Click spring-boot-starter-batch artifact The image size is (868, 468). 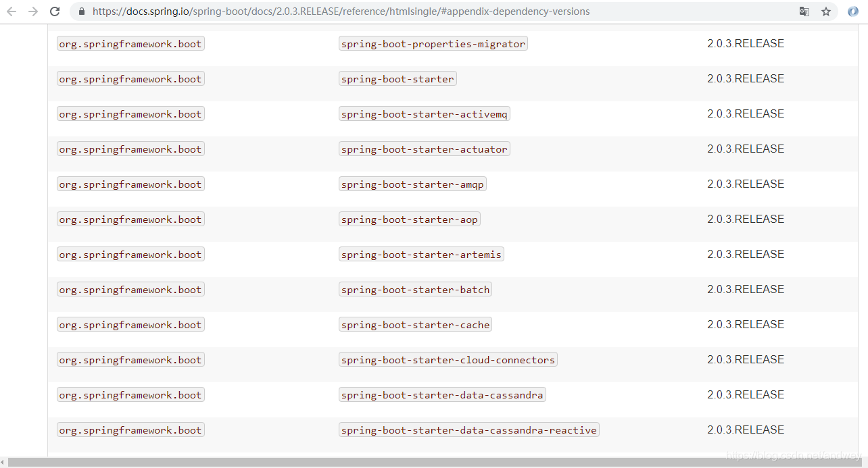click(415, 290)
